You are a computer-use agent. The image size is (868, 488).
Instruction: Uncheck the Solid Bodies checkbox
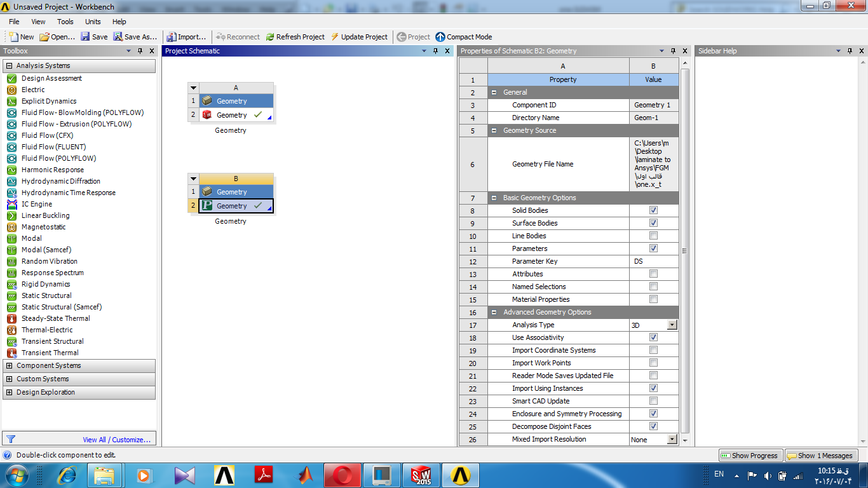pyautogui.click(x=653, y=210)
